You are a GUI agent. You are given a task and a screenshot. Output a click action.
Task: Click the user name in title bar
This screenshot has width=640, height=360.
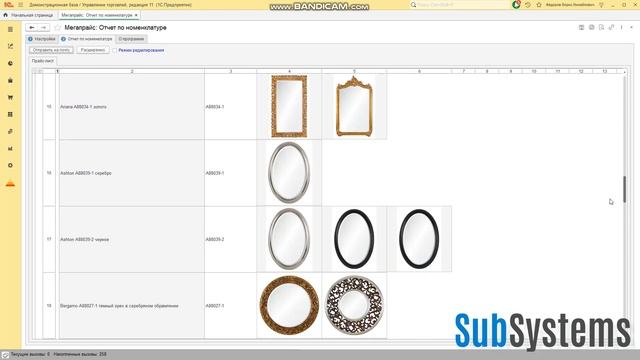(570, 5)
